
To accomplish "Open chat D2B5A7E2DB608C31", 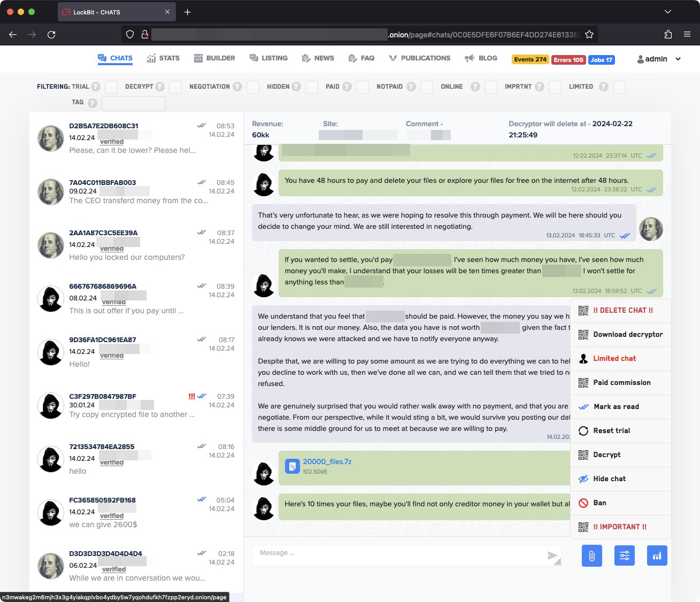I will click(136, 138).
